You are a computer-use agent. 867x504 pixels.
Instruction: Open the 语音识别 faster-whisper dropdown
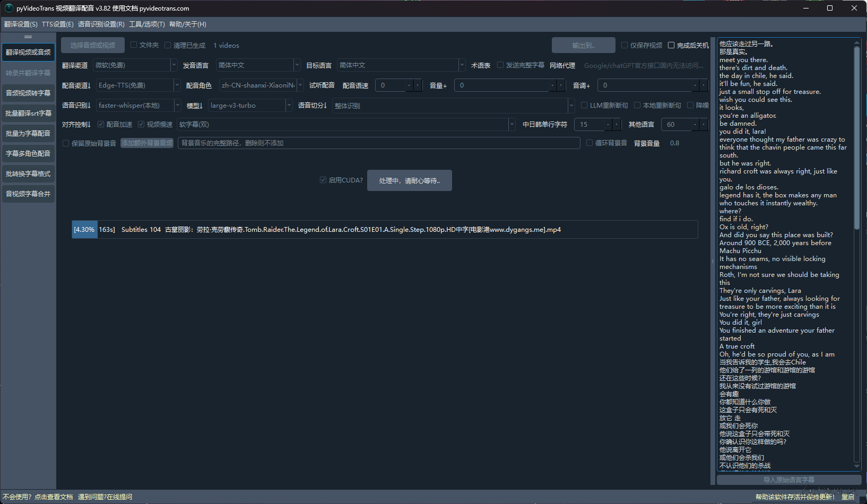tap(138, 106)
